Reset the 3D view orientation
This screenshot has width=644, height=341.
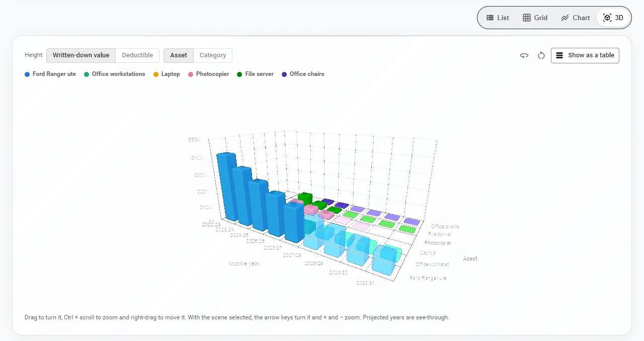541,55
